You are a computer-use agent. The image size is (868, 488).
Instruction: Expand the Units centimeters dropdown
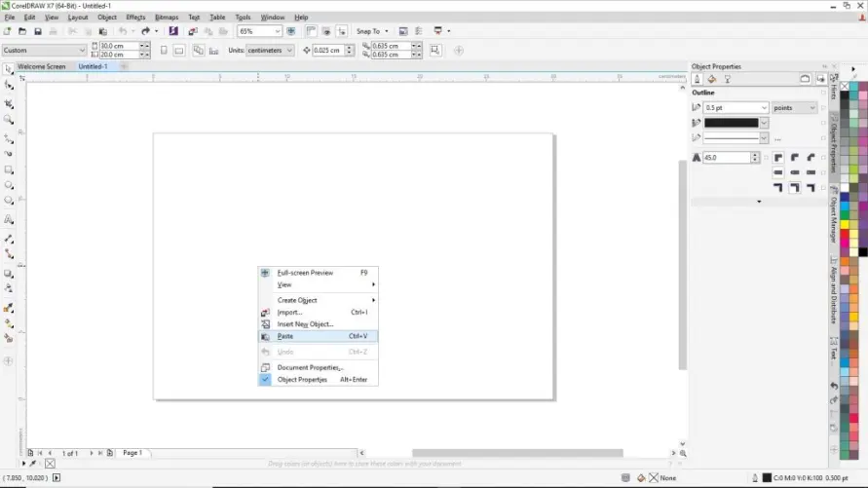pyautogui.click(x=289, y=50)
